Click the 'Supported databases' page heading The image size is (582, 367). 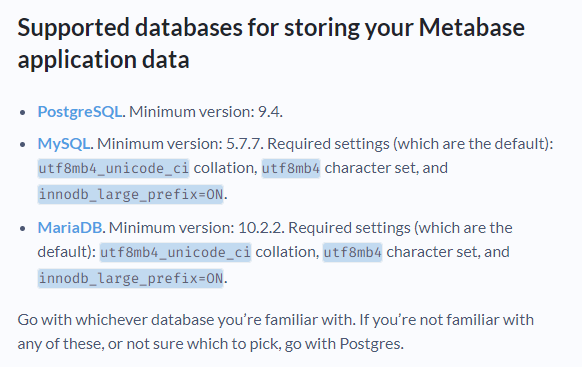click(x=271, y=43)
